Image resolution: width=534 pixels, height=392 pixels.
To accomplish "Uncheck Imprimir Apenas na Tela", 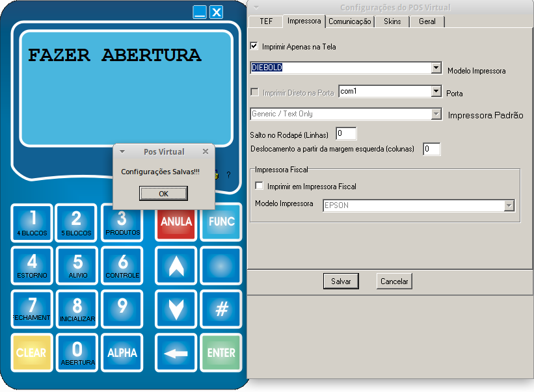I will [254, 47].
